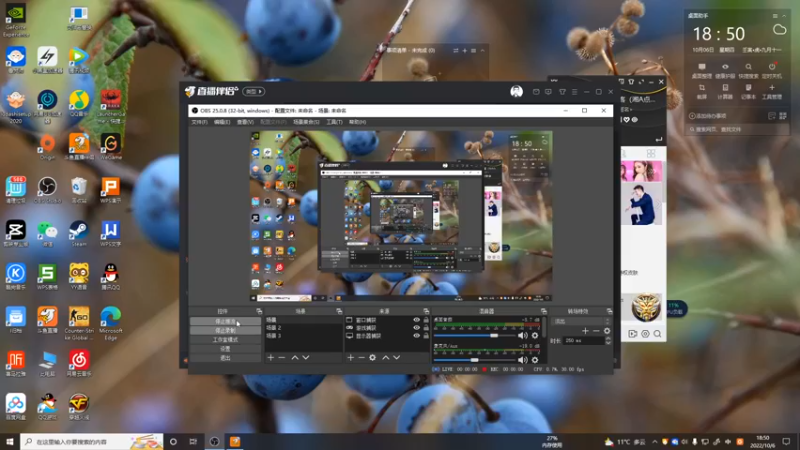Open OBS Scene Collection (S) menu
The width and height of the screenshot is (800, 450).
pyautogui.click(x=306, y=122)
